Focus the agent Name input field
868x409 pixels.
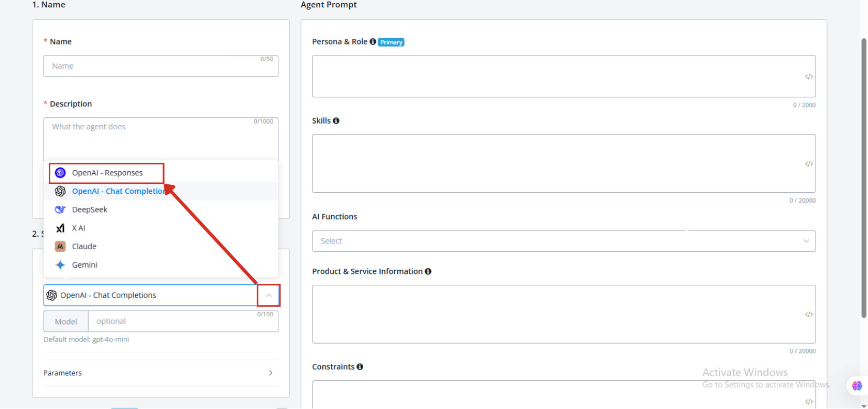coord(160,67)
